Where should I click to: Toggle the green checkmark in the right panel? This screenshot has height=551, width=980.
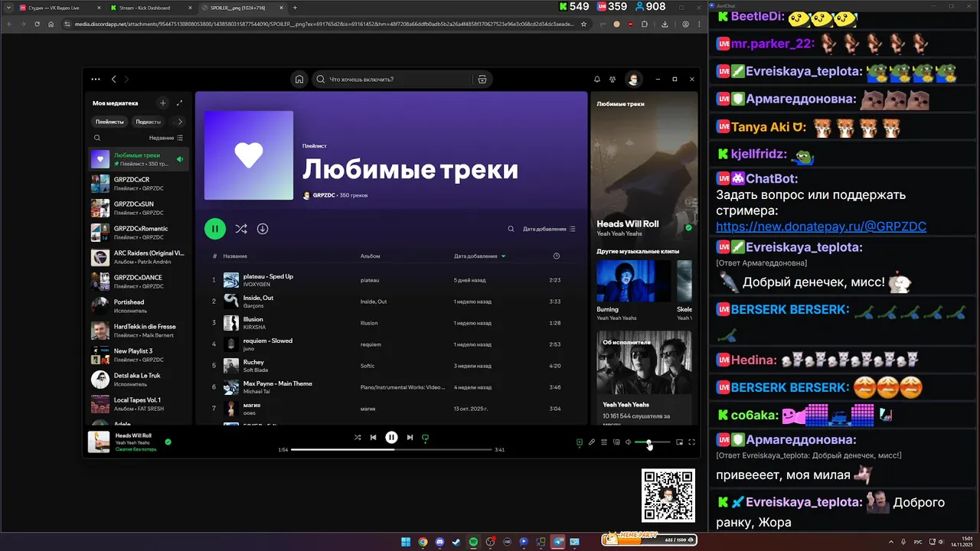click(x=688, y=228)
